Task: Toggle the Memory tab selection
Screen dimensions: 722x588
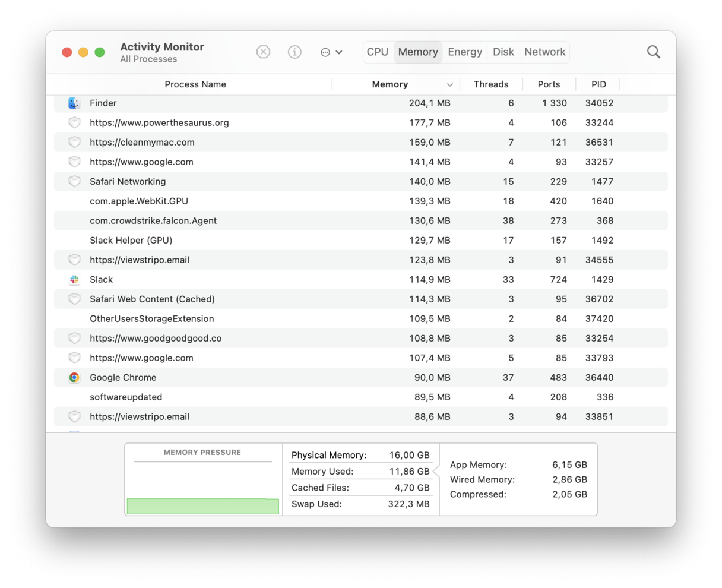Action: (418, 52)
